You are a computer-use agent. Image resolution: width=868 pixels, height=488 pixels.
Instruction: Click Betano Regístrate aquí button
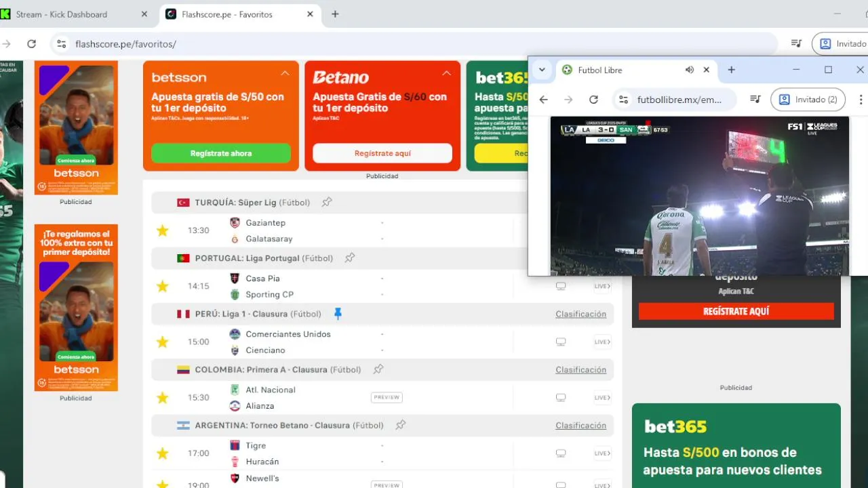(x=382, y=153)
